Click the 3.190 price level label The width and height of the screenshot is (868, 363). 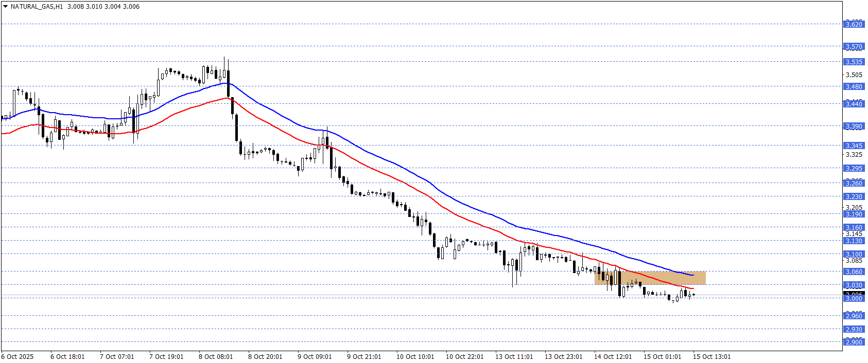[x=854, y=214]
